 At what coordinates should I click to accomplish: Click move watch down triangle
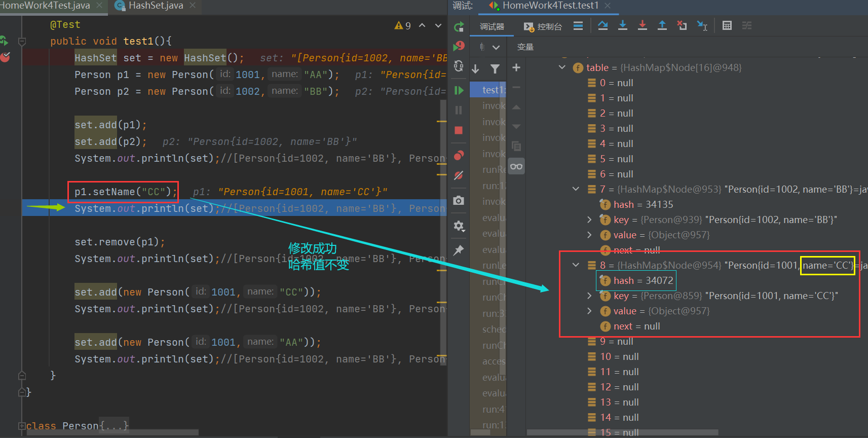[516, 126]
